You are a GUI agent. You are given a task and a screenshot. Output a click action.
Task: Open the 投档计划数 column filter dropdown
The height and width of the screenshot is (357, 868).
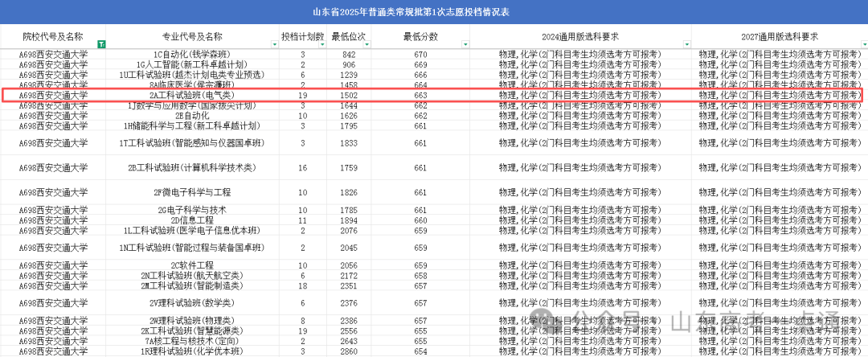point(321,44)
